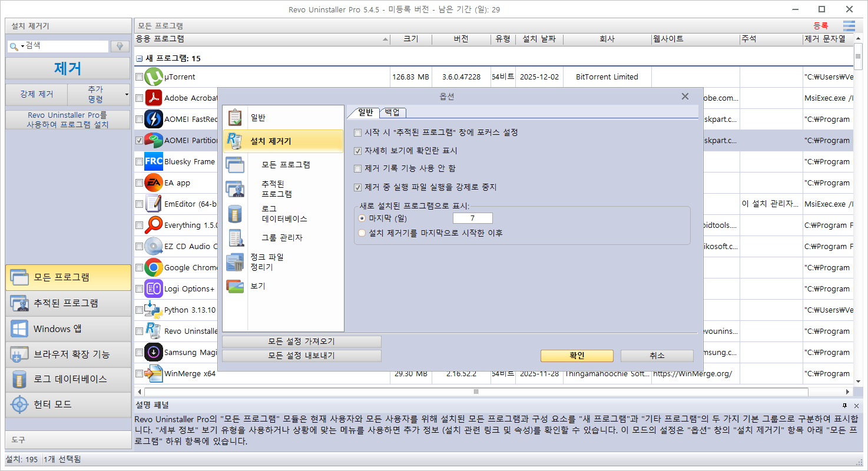Toggle 자세히 보기에 확인란 표시 checkbox
The width and height of the screenshot is (868, 471).
[x=357, y=151]
